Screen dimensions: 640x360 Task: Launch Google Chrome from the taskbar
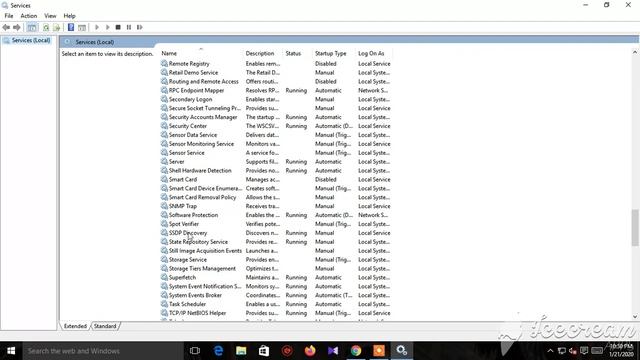tap(356, 351)
